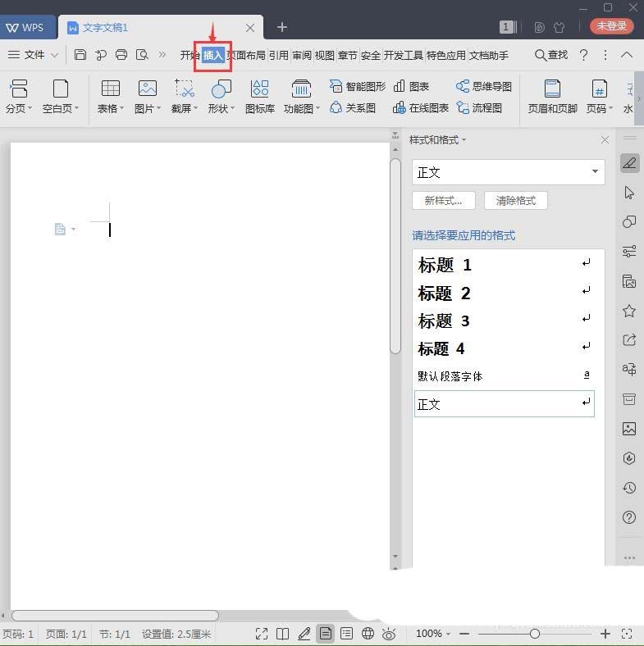Viewport: 644px width, 646px height.
Task: Open a new tab with plus button
Action: (x=282, y=27)
